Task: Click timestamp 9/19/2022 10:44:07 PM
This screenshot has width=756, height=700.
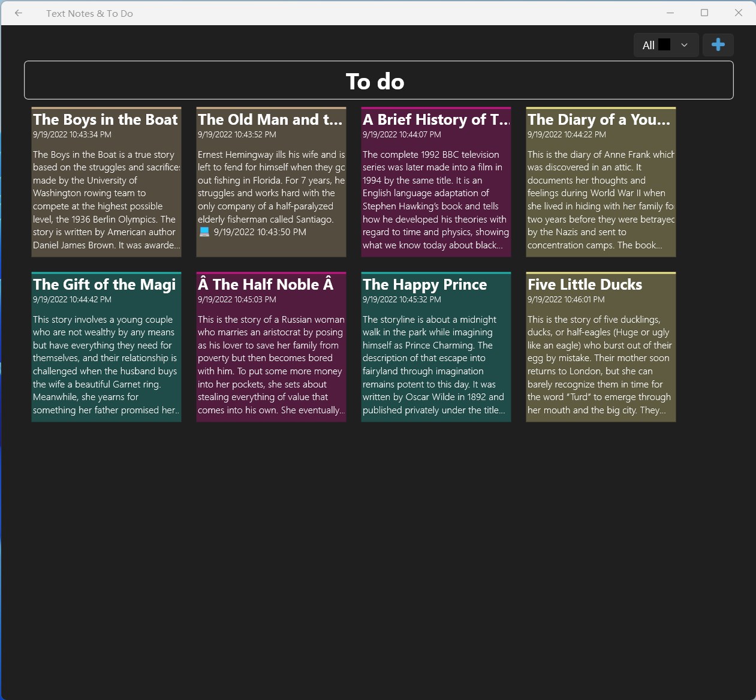Action: pyautogui.click(x=402, y=135)
